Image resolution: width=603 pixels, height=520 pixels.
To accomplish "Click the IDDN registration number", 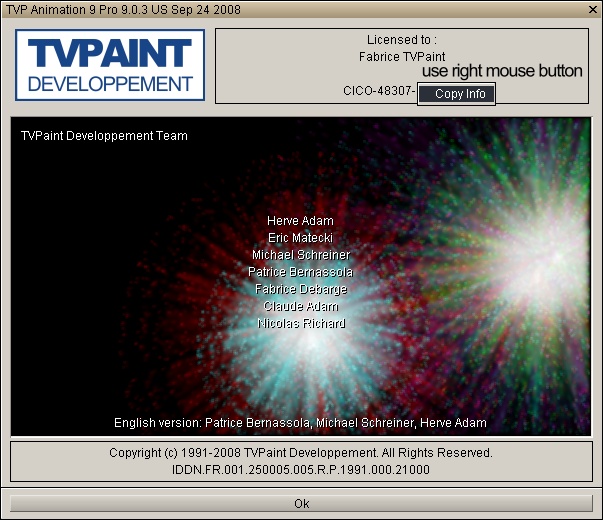I will click(301, 470).
